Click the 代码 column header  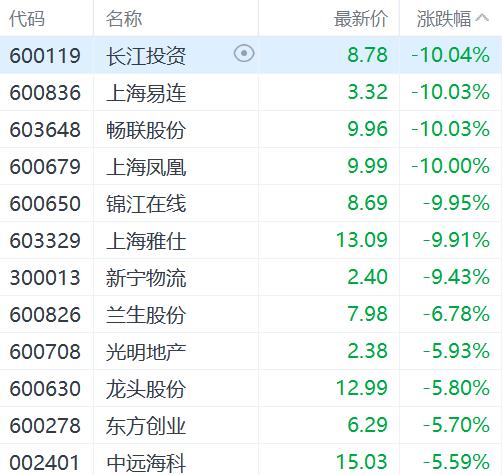pos(27,18)
